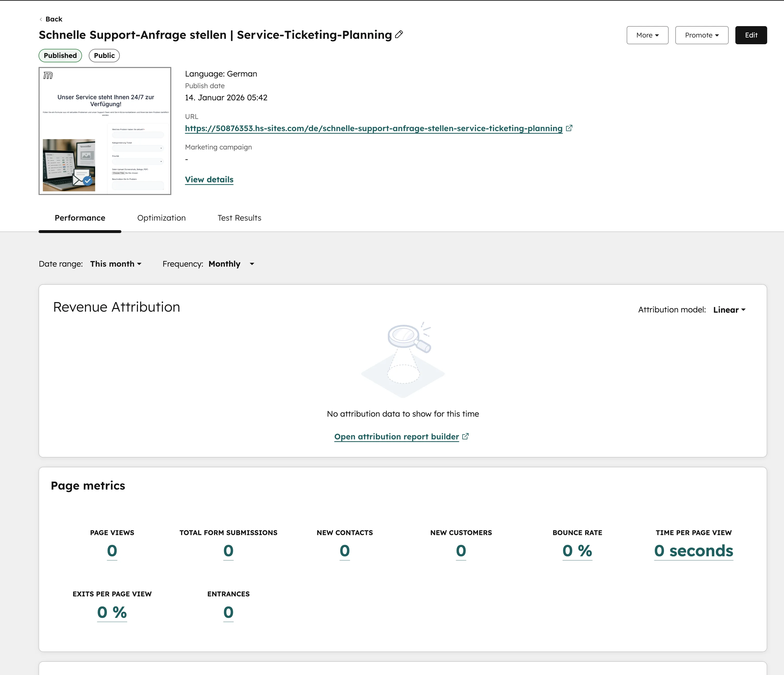Change the date range from This month

(115, 264)
